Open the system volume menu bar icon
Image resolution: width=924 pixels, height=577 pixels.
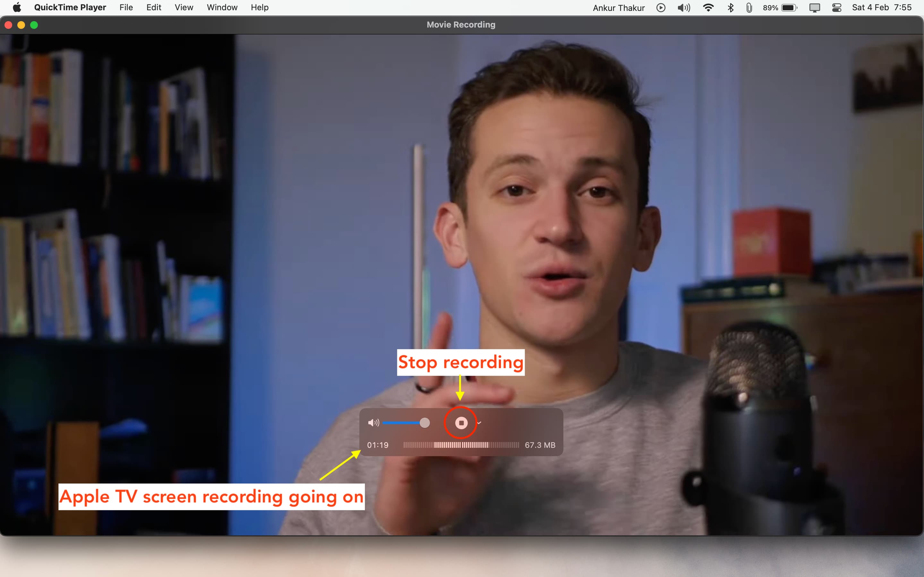pos(683,8)
